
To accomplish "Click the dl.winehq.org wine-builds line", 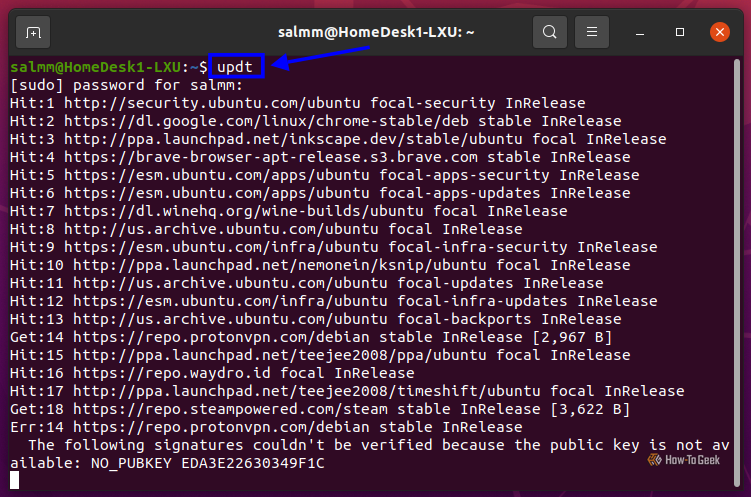I will [289, 211].
